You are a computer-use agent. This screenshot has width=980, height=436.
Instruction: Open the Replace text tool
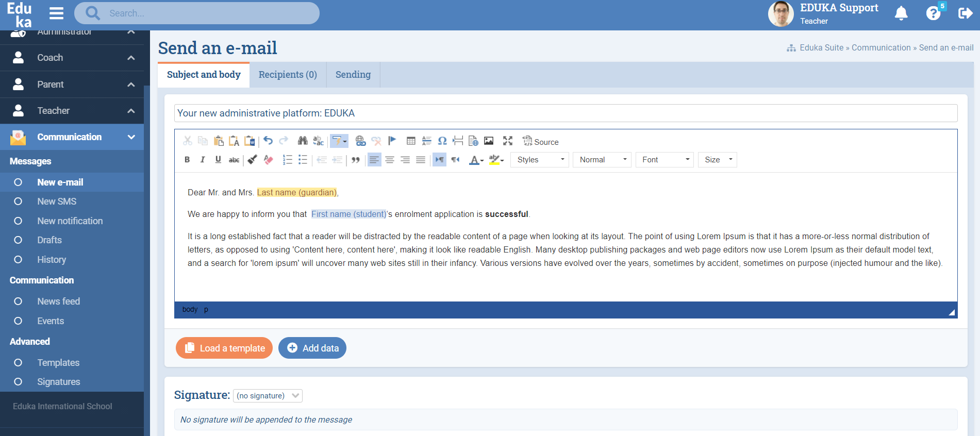click(319, 141)
